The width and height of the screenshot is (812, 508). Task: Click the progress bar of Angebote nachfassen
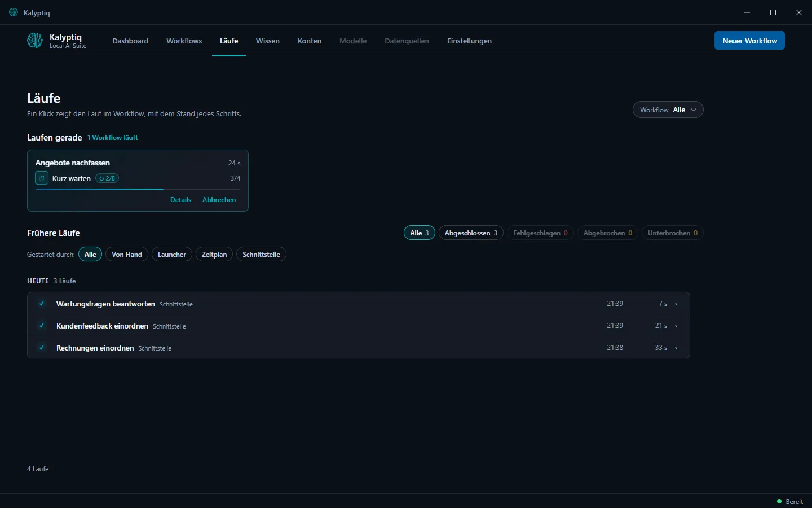pyautogui.click(x=138, y=189)
